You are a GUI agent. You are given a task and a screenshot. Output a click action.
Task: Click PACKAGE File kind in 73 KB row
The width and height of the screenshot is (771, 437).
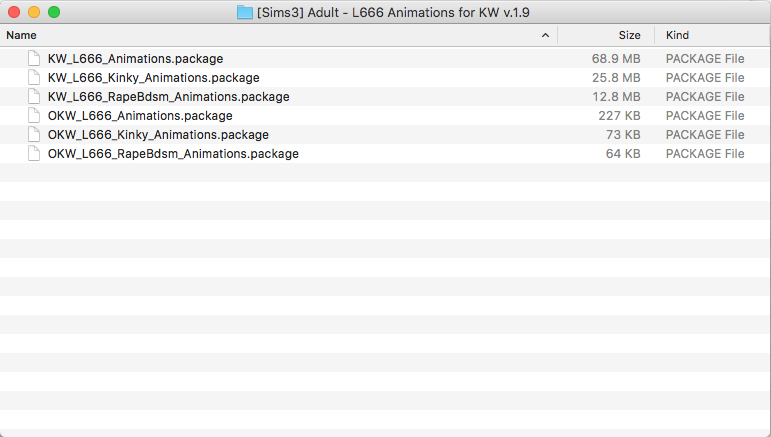click(705, 135)
